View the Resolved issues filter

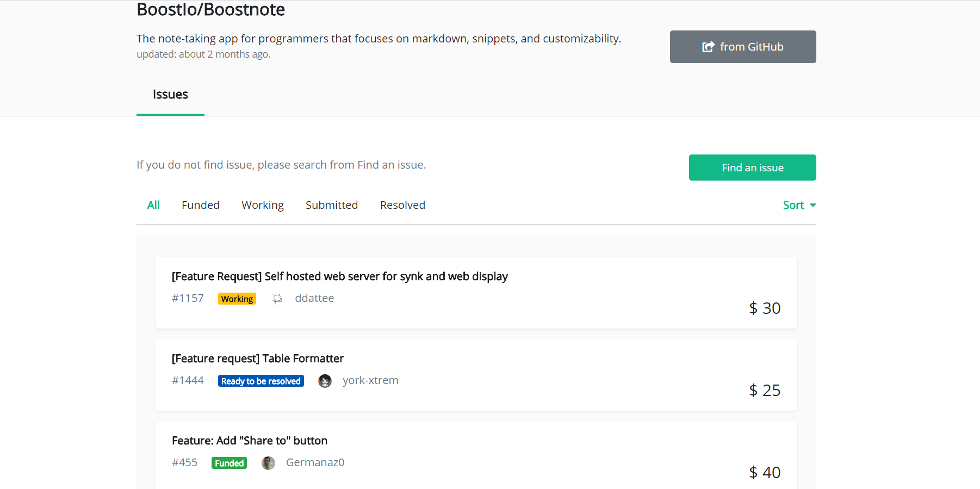coord(402,205)
